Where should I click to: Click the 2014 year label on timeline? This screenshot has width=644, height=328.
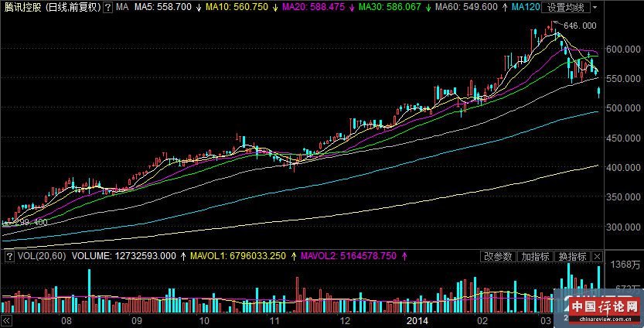point(417,321)
